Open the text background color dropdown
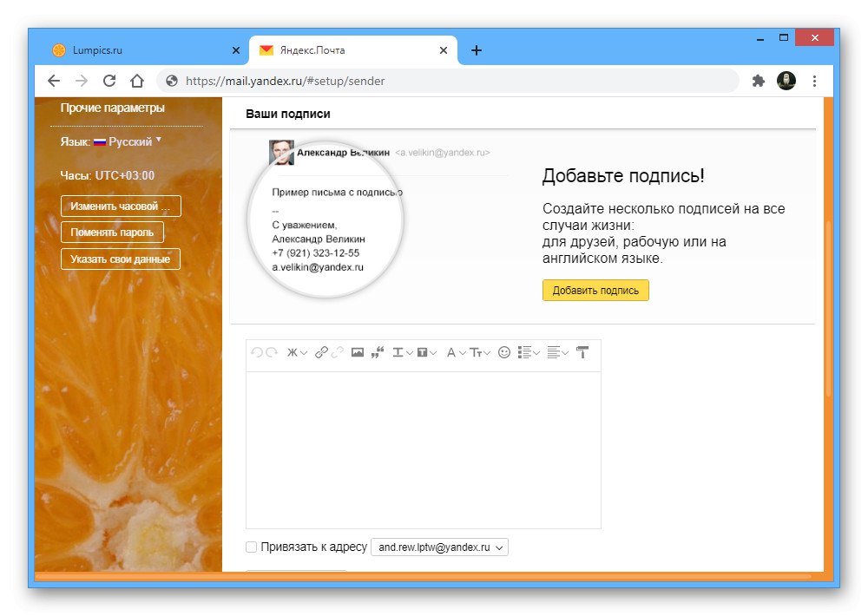868x616 pixels. (426, 352)
